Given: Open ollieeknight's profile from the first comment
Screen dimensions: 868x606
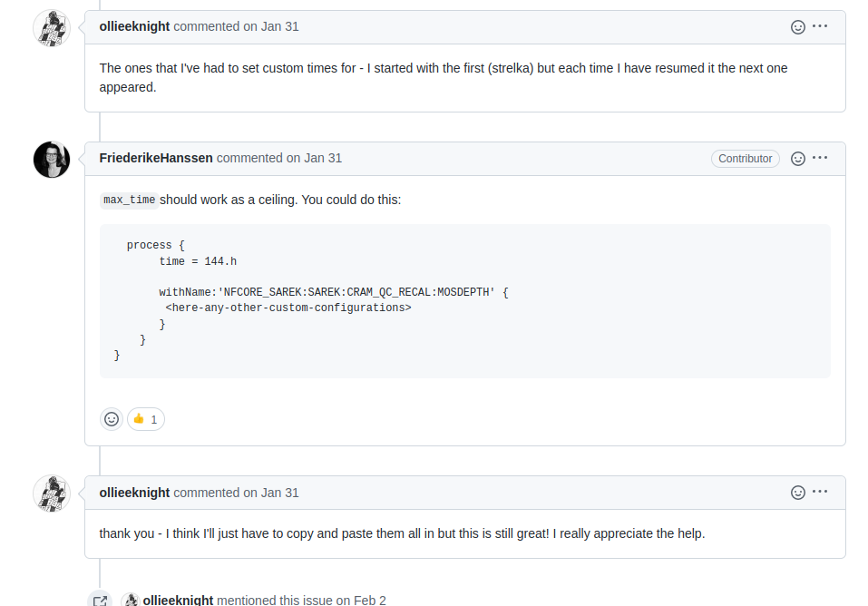Looking at the screenshot, I should click(134, 26).
